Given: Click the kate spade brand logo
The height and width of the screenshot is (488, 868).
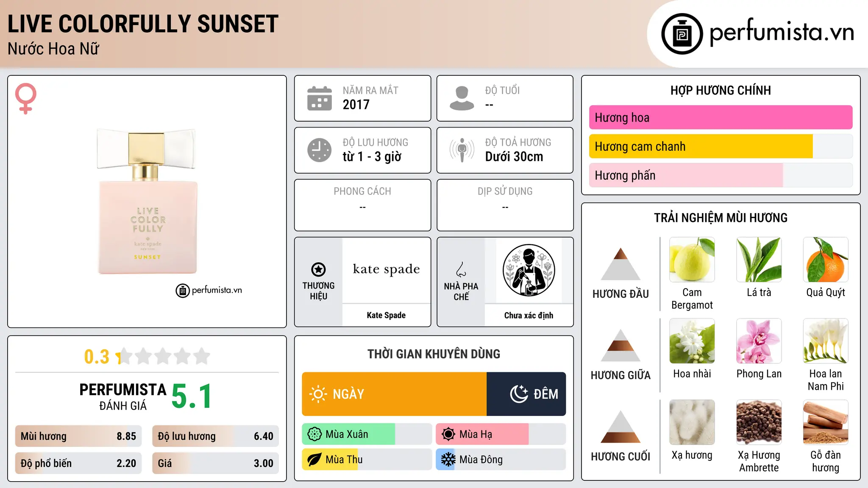Looking at the screenshot, I should point(386,269).
